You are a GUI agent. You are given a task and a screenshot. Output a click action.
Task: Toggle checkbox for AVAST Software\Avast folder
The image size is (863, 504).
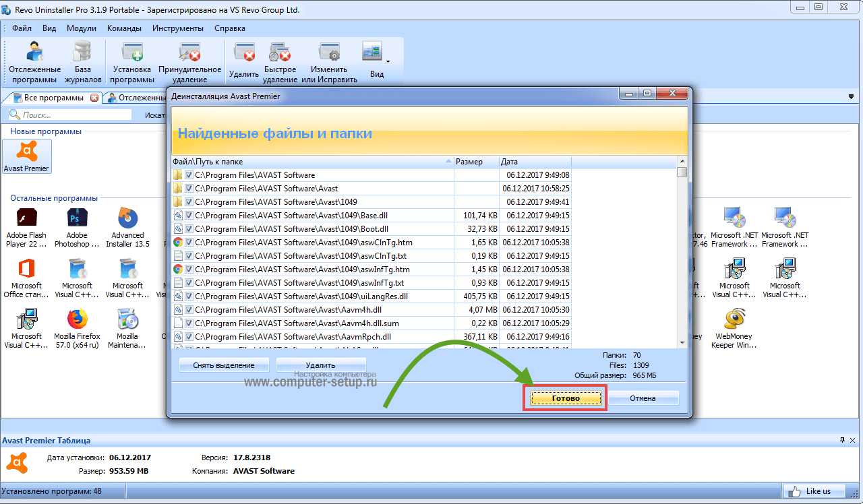[x=189, y=189]
